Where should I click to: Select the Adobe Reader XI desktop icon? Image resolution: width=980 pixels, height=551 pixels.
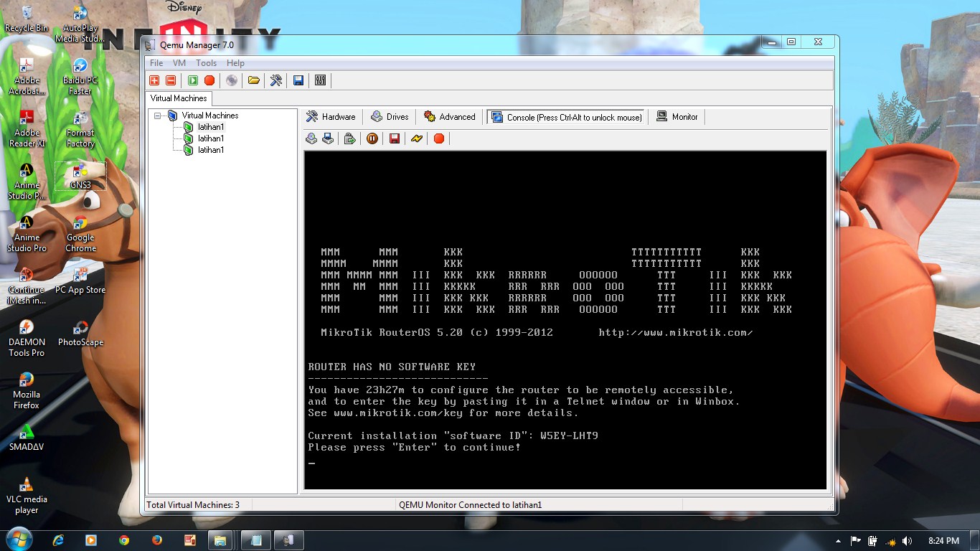27,128
